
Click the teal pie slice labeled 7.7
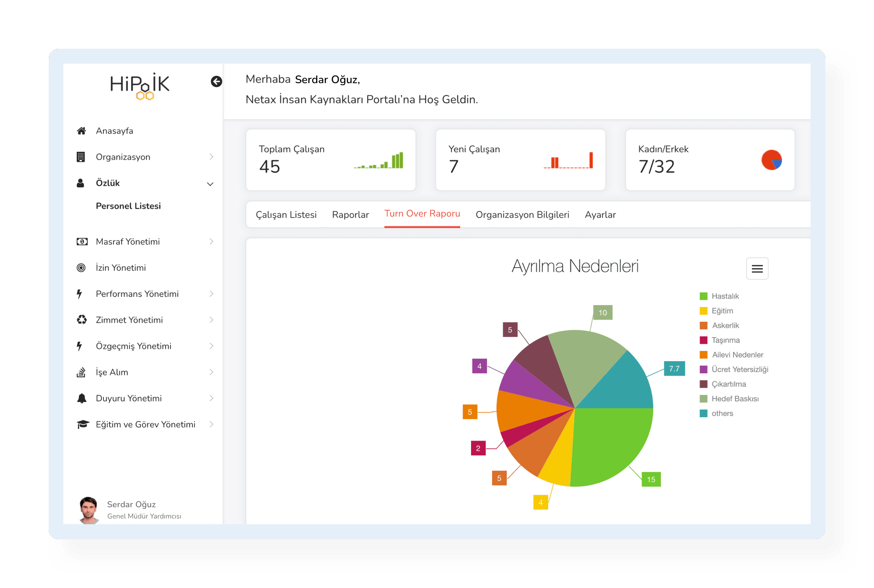click(x=621, y=386)
